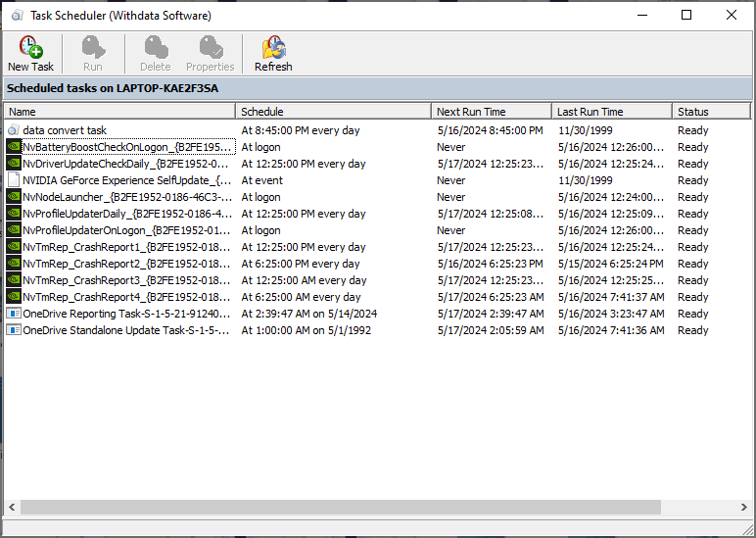756x538 pixels.
Task: Select OneDrive Standalone Update Task row
Action: pyautogui.click(x=127, y=330)
